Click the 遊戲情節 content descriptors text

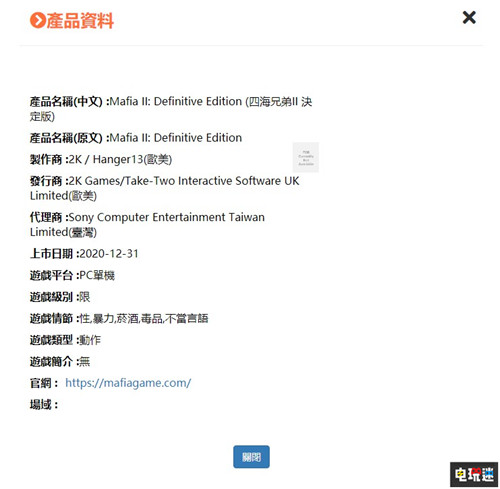(x=119, y=319)
